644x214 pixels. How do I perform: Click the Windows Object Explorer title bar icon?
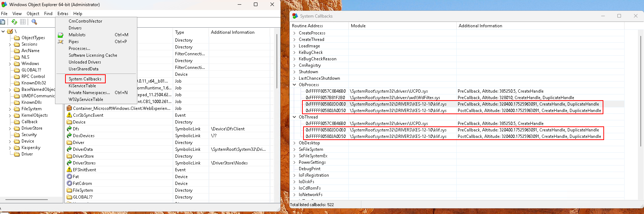click(4, 5)
